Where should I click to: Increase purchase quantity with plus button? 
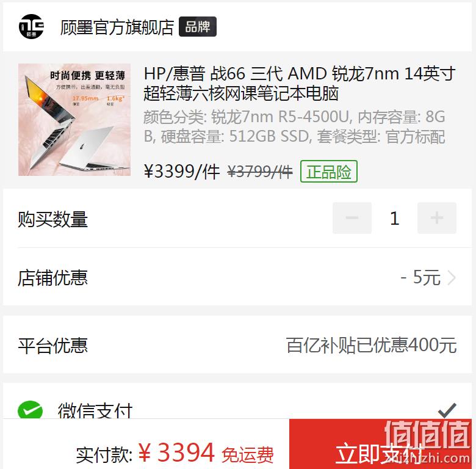click(437, 218)
